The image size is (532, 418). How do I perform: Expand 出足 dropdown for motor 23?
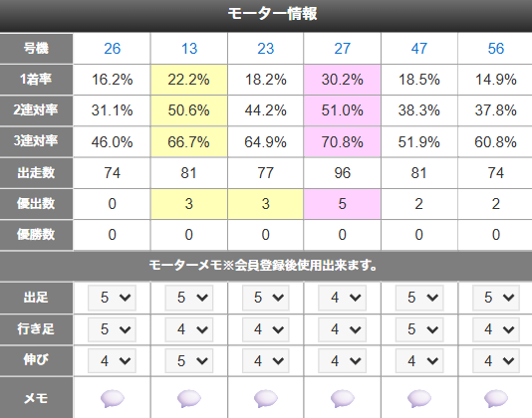[x=266, y=298]
